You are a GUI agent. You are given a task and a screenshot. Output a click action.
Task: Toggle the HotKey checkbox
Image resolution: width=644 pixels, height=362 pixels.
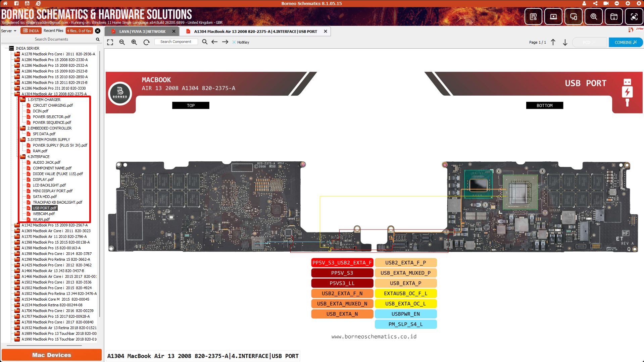[x=234, y=42]
